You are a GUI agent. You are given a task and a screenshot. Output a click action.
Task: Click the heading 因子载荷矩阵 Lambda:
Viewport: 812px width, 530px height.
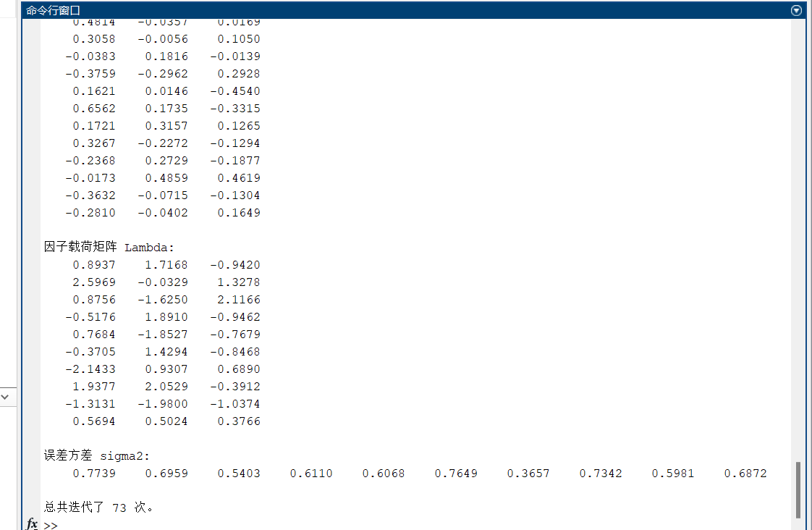(x=109, y=247)
